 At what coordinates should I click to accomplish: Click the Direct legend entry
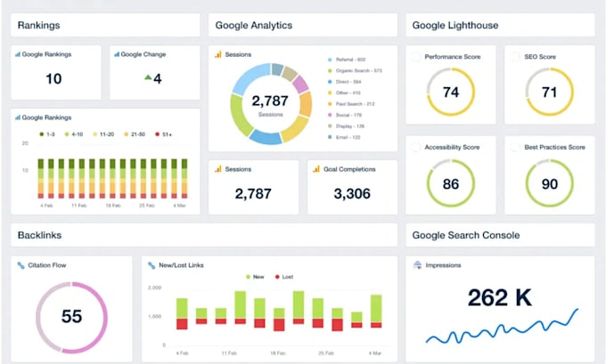point(344,82)
